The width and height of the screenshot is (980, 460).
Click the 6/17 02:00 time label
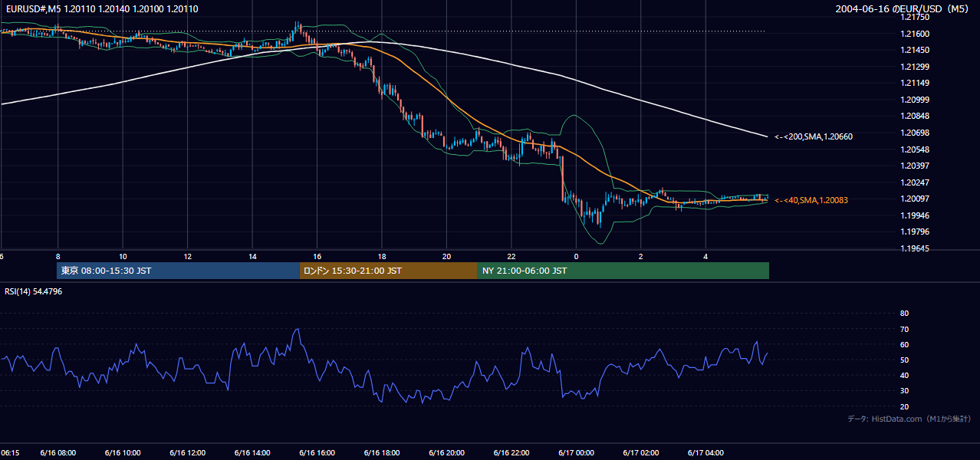pyautogui.click(x=641, y=453)
